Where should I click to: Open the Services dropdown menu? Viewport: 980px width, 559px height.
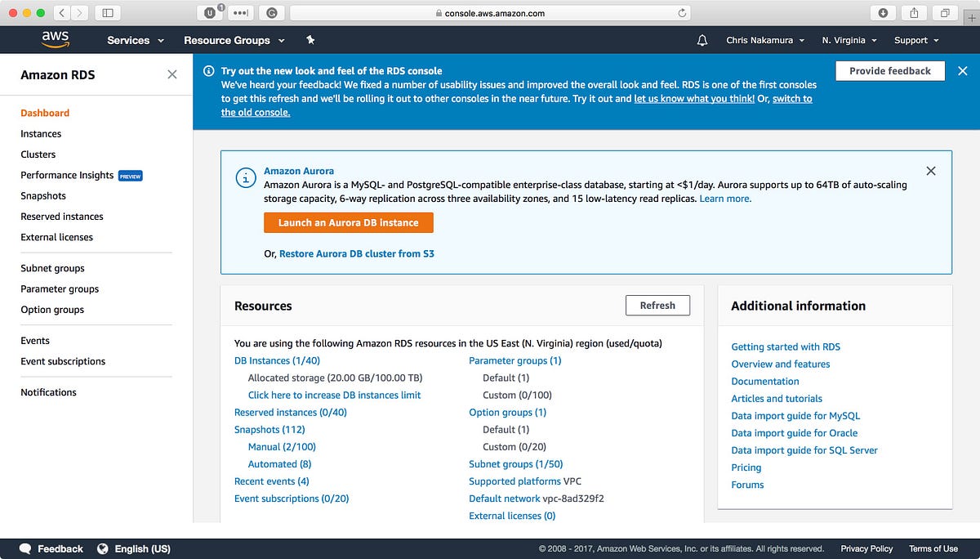[136, 40]
